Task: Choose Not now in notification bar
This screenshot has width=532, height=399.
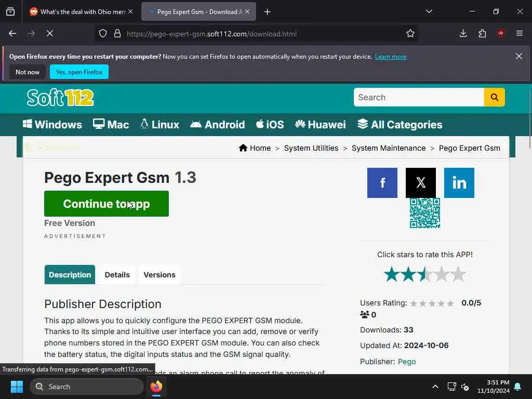Action: [x=28, y=72]
